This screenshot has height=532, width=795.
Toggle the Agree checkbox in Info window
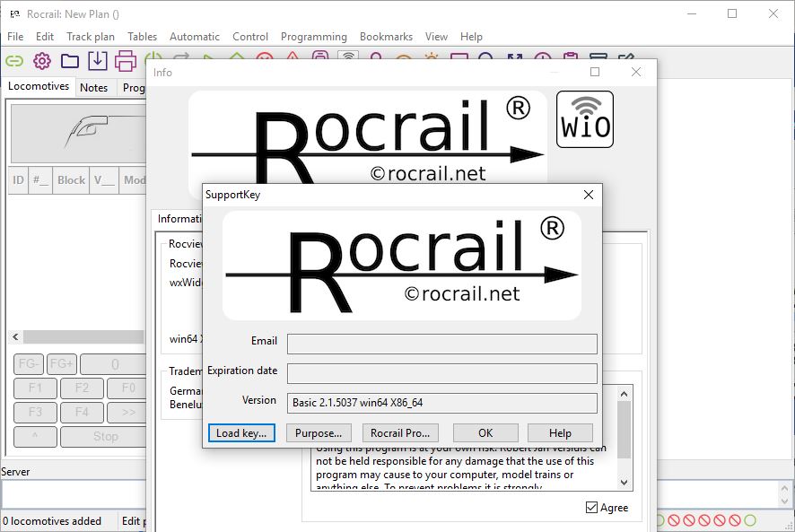pyautogui.click(x=591, y=507)
